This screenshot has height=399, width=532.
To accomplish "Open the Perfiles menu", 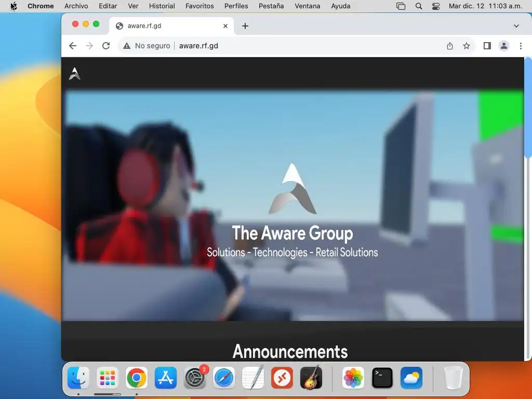I will 236,6.
